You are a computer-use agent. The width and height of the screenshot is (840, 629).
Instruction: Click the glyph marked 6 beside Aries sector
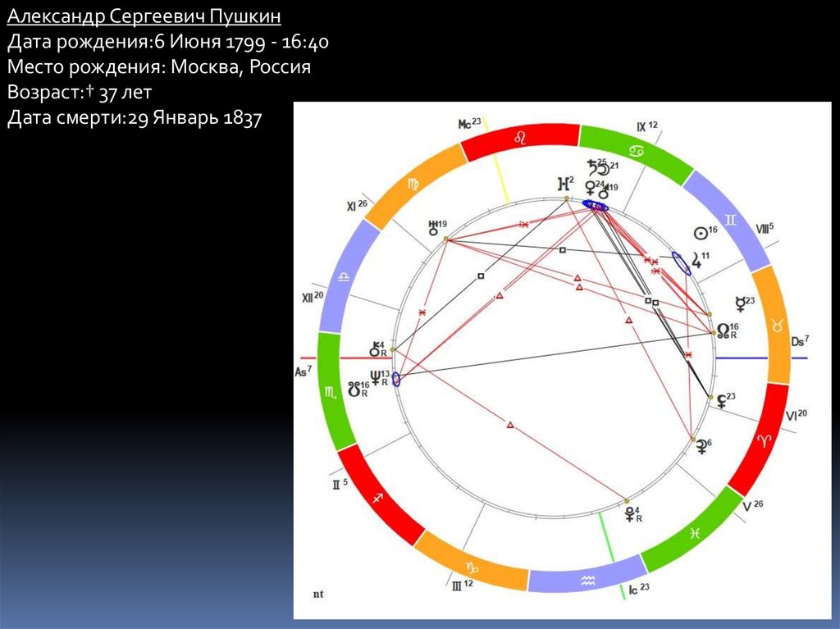[x=701, y=447]
